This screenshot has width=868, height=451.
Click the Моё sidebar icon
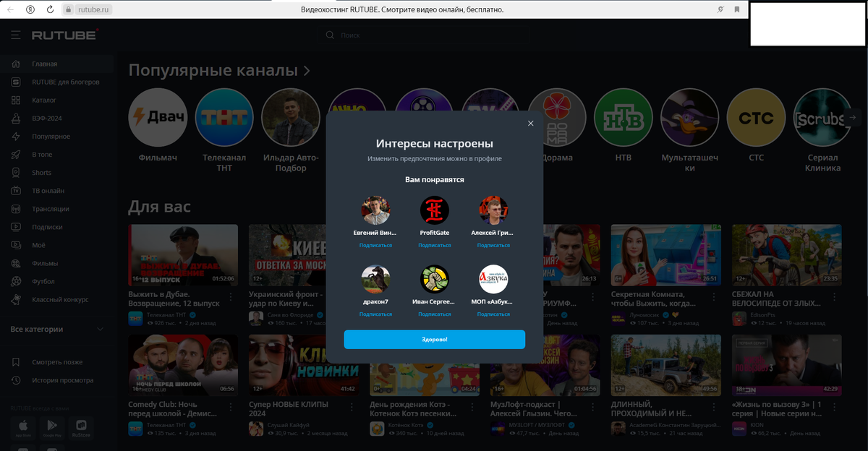pyautogui.click(x=16, y=245)
